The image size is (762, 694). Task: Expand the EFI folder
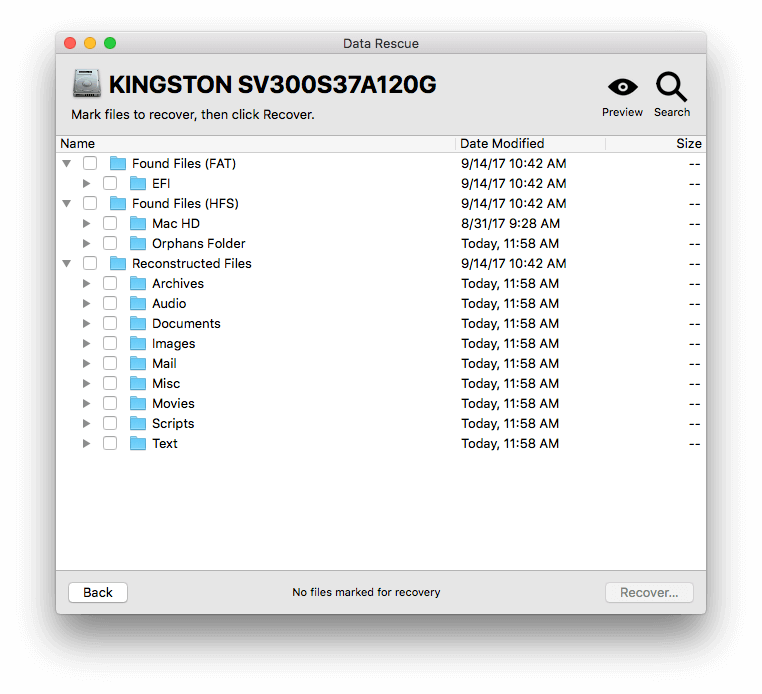pos(87,183)
